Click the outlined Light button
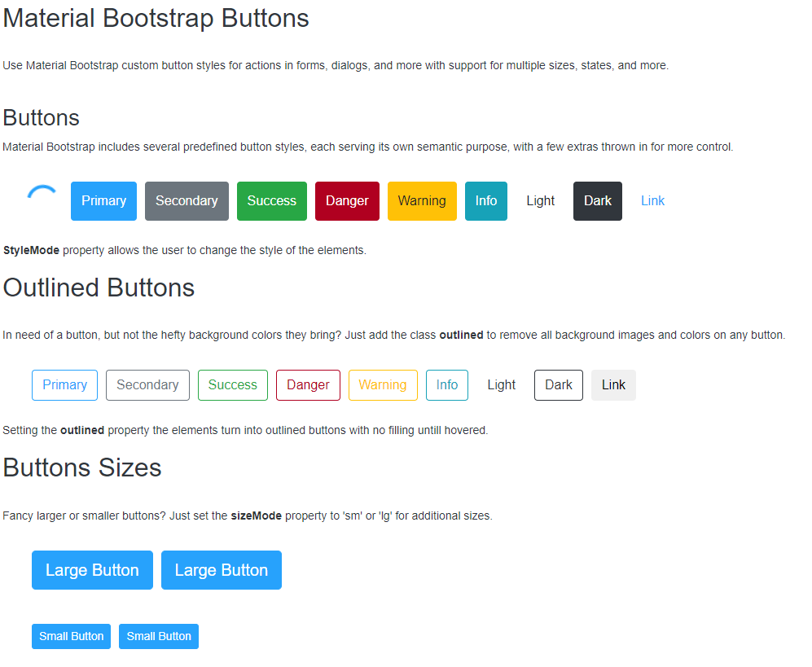812x667 pixels. point(501,385)
